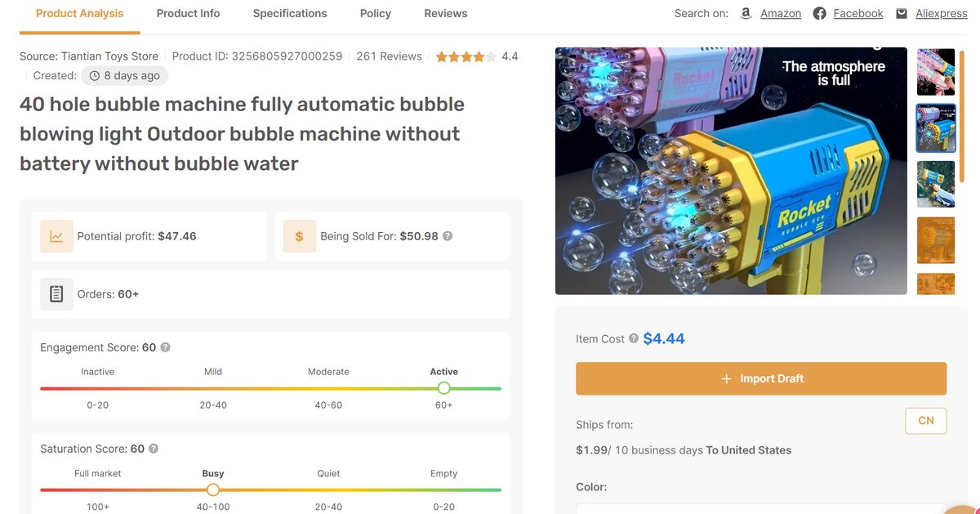Open the Item Cost help tooltip icon
Screen dimensions: 980x514
(x=635, y=337)
